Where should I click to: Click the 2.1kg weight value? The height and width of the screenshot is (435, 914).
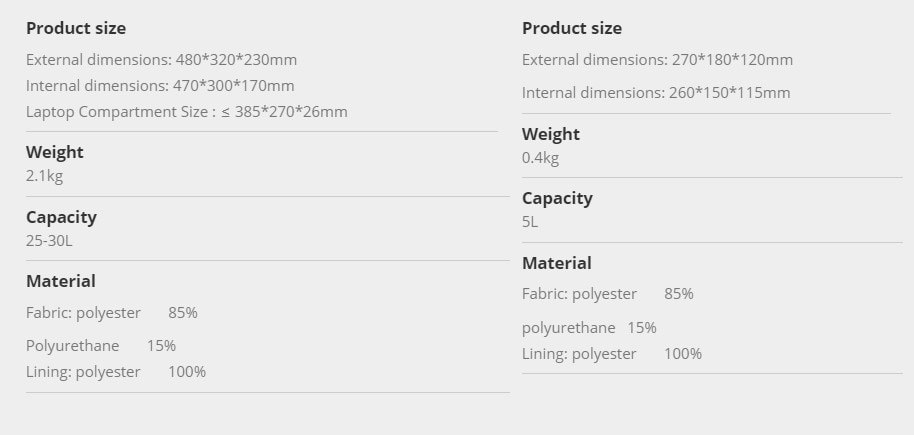(45, 176)
